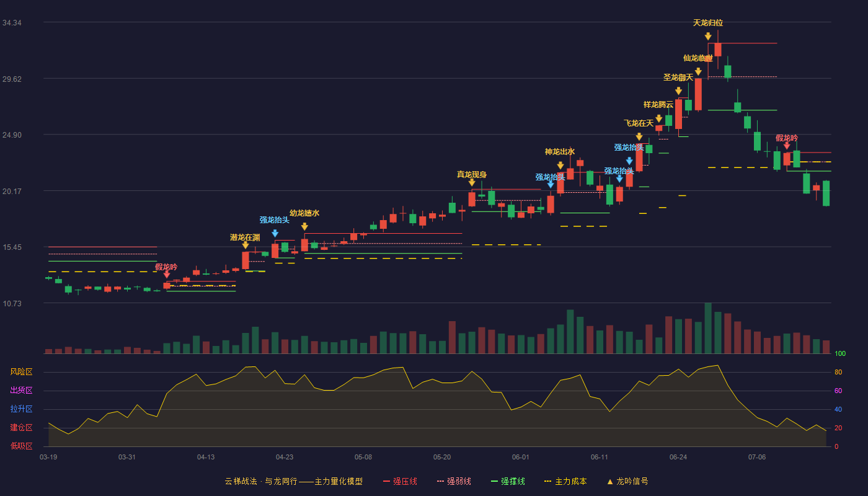This screenshot has height=496, width=868.
Task: Select the 40 value on indicator scale
Action: pyautogui.click(x=838, y=409)
